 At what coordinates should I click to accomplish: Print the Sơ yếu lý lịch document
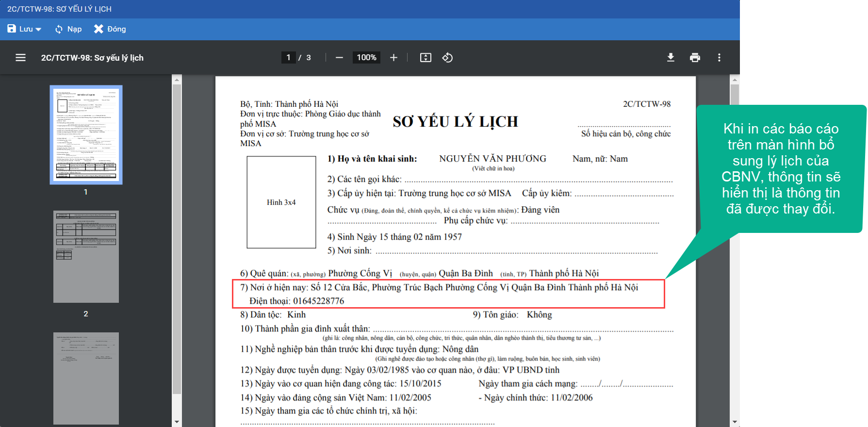[695, 58]
